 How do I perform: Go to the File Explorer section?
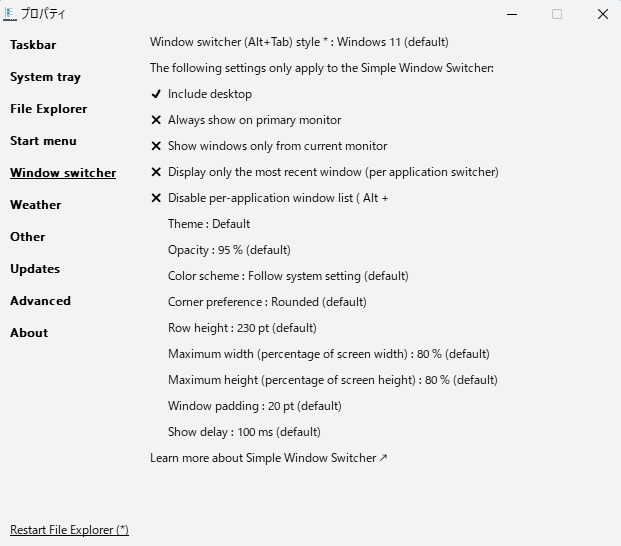49,109
